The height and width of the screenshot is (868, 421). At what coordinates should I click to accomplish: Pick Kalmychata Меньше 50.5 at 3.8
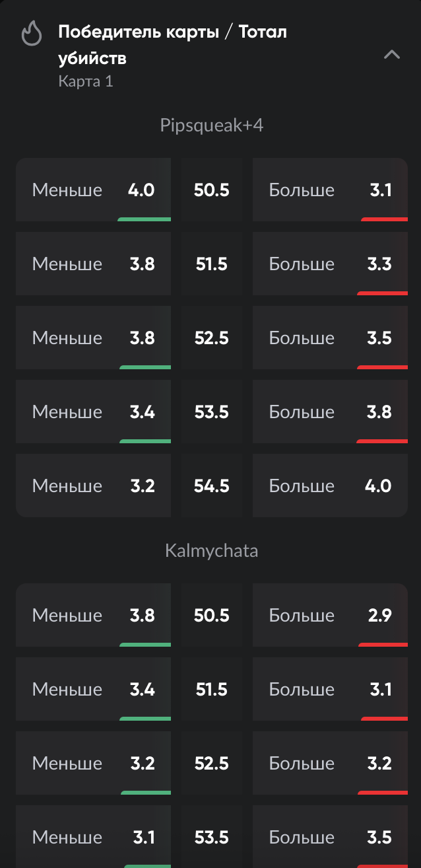93,616
